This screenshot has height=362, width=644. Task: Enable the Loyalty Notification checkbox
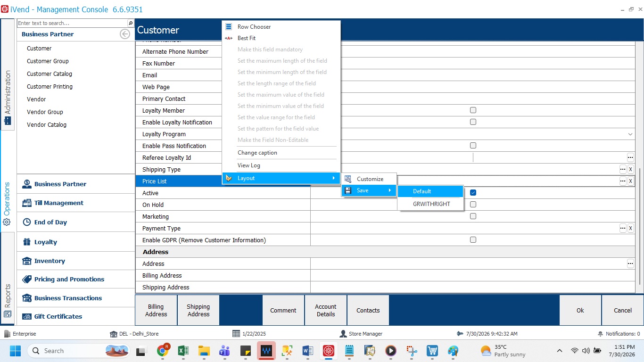click(x=473, y=122)
